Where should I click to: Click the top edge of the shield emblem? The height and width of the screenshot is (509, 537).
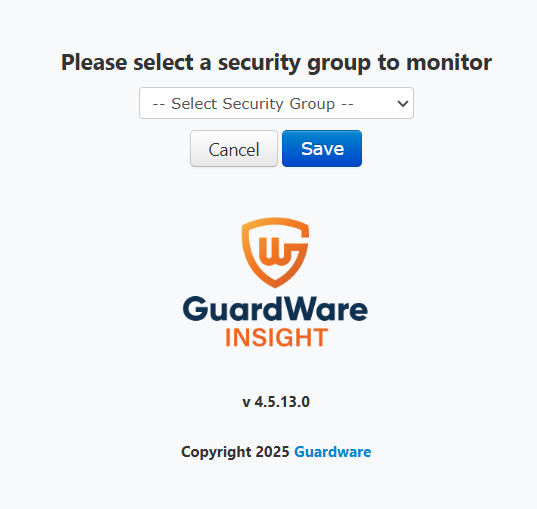pos(275,221)
